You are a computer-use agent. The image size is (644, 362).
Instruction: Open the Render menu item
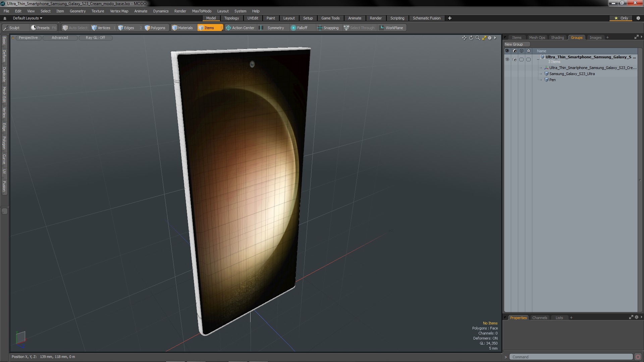tap(180, 11)
